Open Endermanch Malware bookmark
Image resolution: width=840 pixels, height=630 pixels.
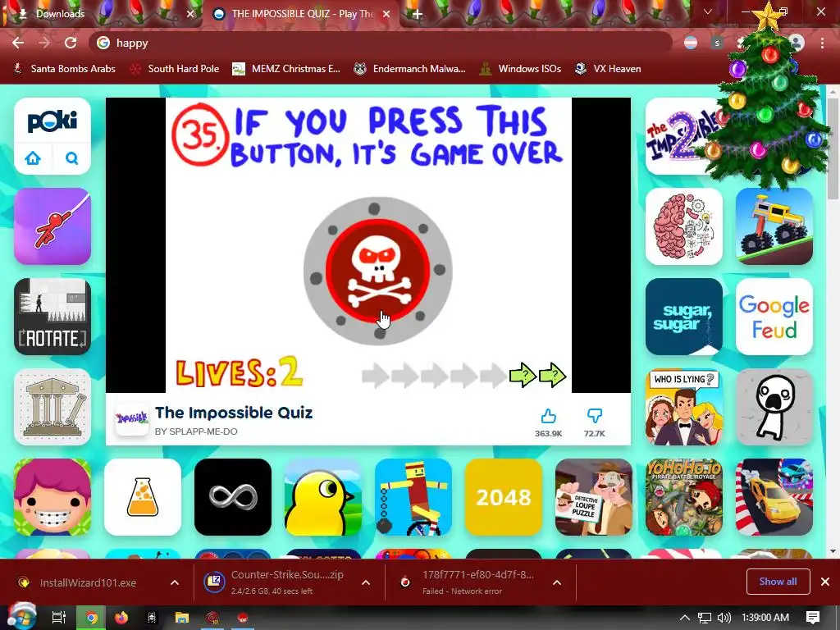click(x=410, y=69)
